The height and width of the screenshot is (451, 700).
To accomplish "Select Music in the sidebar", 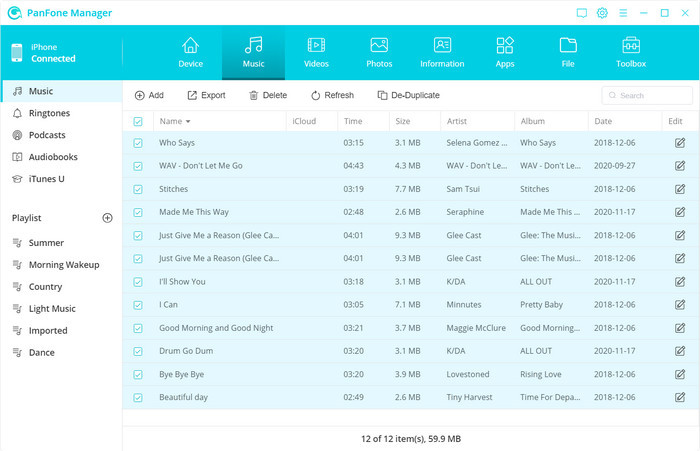I will point(61,91).
